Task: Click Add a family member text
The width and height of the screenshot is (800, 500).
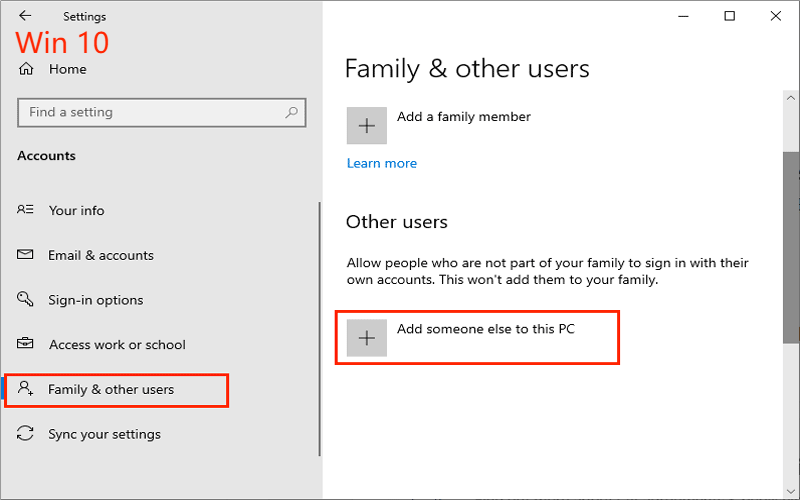Action: (464, 117)
